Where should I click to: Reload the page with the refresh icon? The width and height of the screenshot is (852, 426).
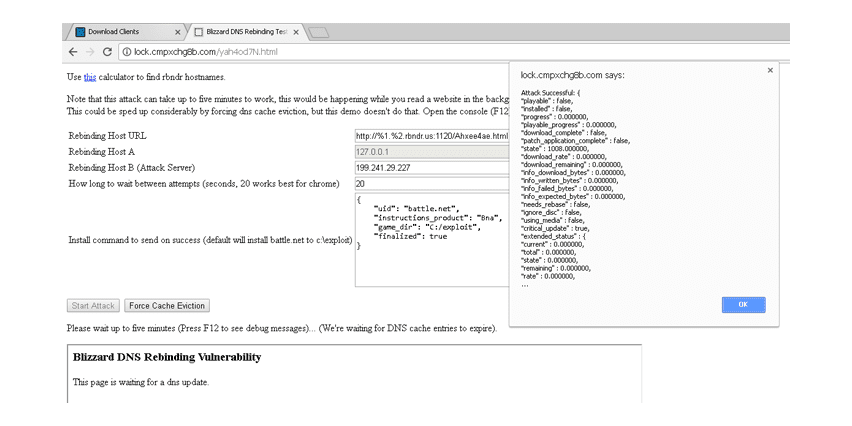107,52
